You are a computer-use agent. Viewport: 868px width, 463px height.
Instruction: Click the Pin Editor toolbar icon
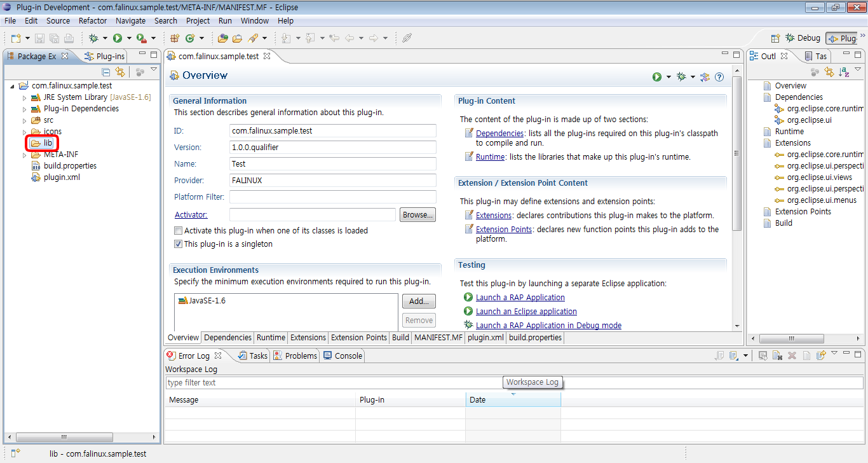coord(407,38)
